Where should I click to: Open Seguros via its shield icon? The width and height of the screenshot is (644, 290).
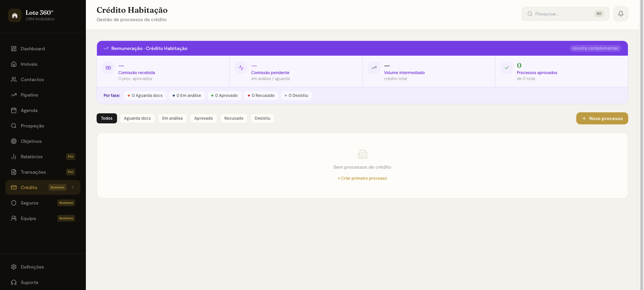point(14,203)
